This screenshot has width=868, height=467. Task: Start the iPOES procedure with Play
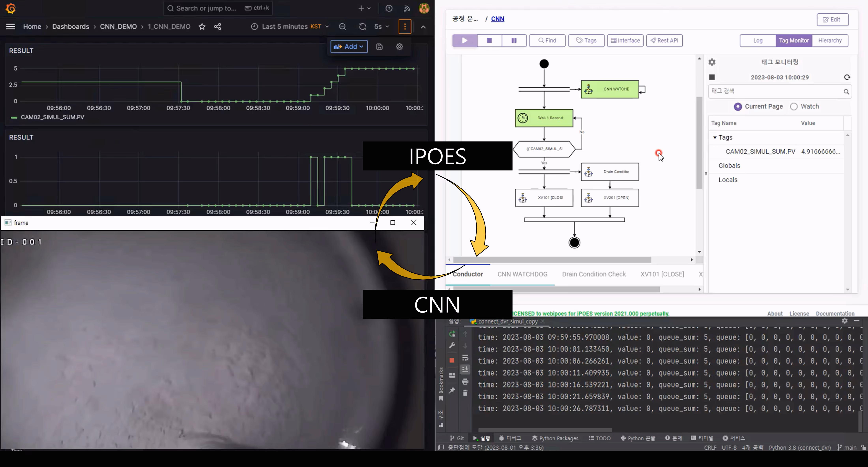pyautogui.click(x=465, y=40)
